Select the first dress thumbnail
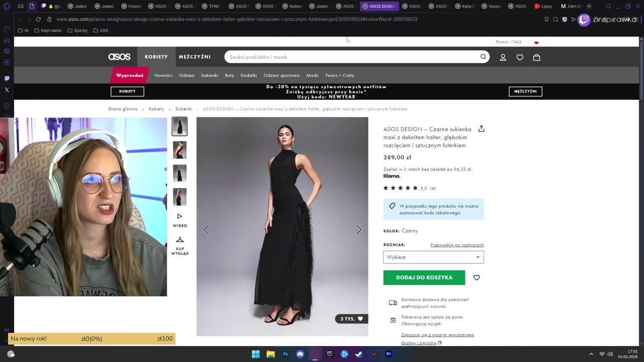Screen dimensions: 644x362 point(180,126)
